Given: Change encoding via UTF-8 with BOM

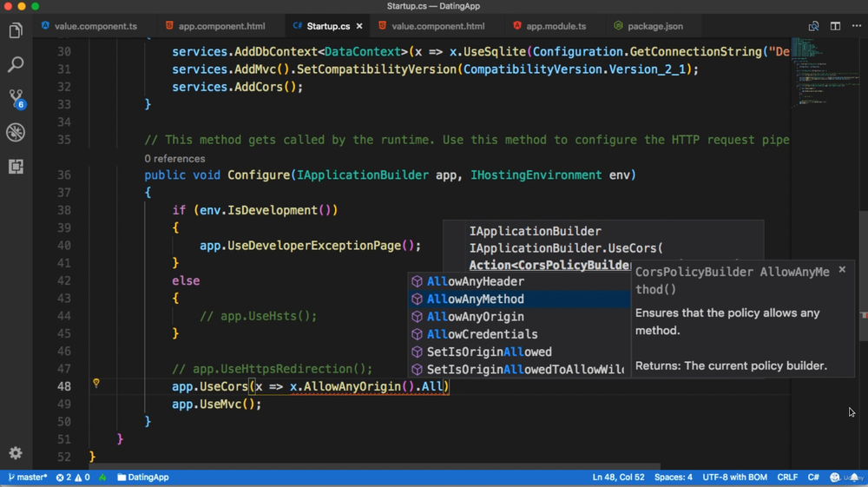Looking at the screenshot, I should 734,477.
